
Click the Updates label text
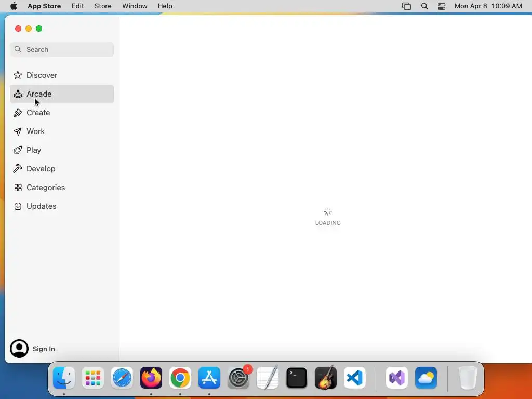point(42,206)
